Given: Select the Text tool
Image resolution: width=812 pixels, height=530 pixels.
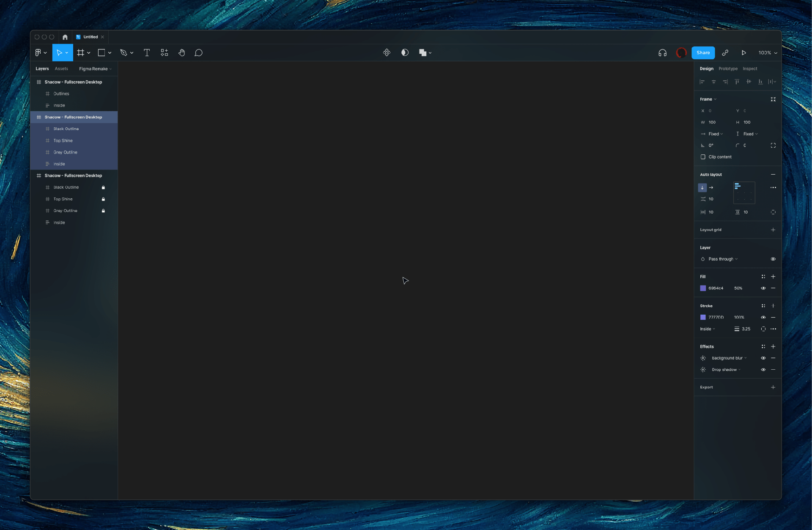Looking at the screenshot, I should tap(147, 53).
